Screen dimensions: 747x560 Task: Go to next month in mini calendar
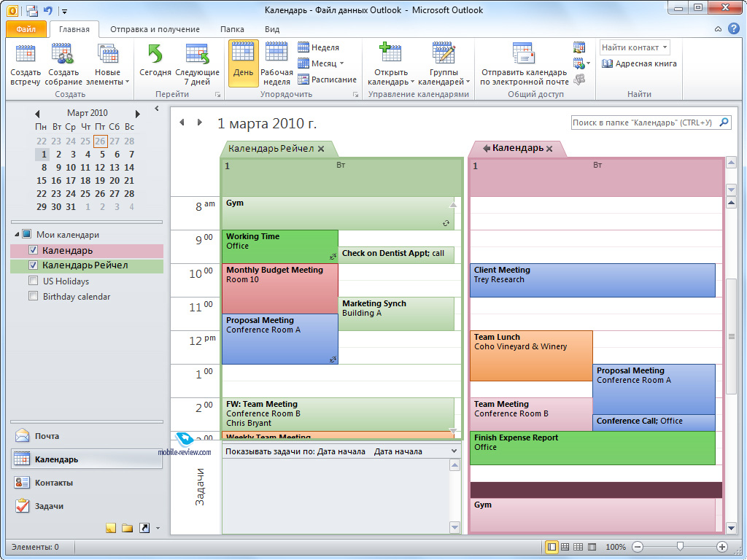[138, 114]
